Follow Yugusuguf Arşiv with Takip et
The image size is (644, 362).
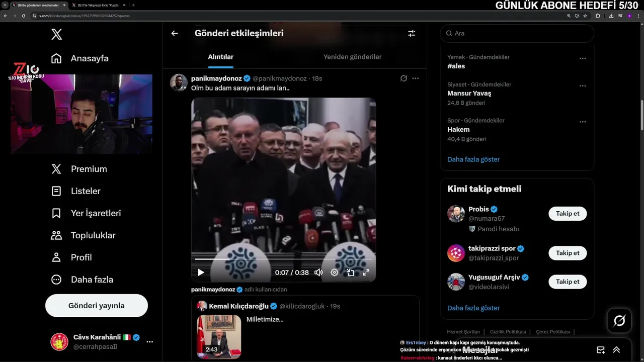568,282
